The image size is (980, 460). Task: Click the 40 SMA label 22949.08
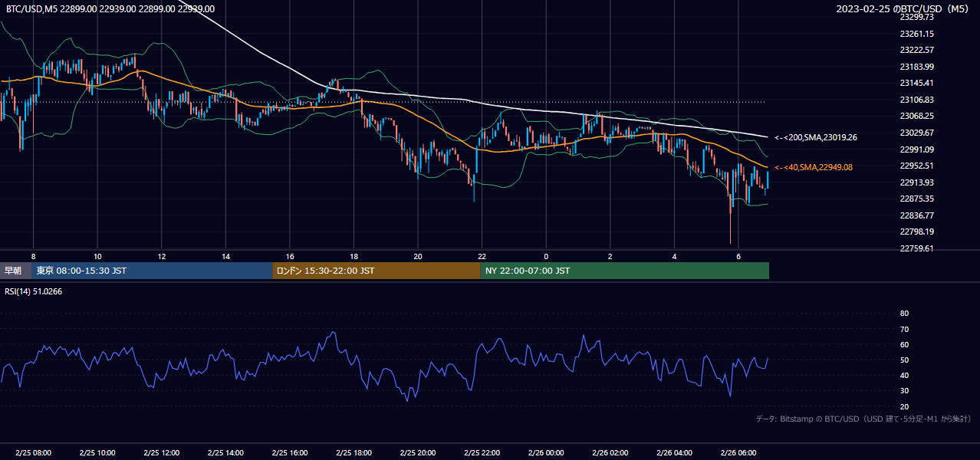pos(814,166)
